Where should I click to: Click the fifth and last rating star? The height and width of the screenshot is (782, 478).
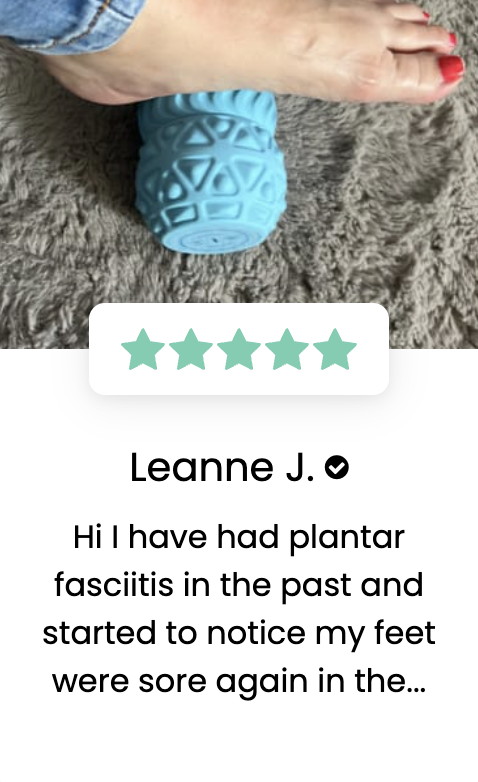pos(335,349)
